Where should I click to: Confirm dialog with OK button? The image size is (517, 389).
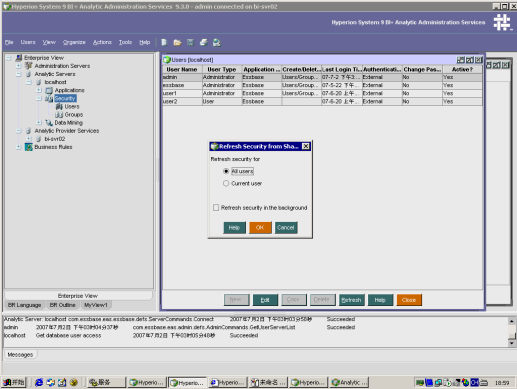tap(260, 228)
